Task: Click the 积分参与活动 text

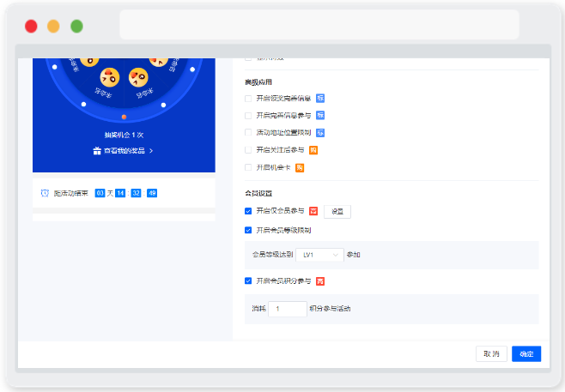Action: click(x=330, y=309)
